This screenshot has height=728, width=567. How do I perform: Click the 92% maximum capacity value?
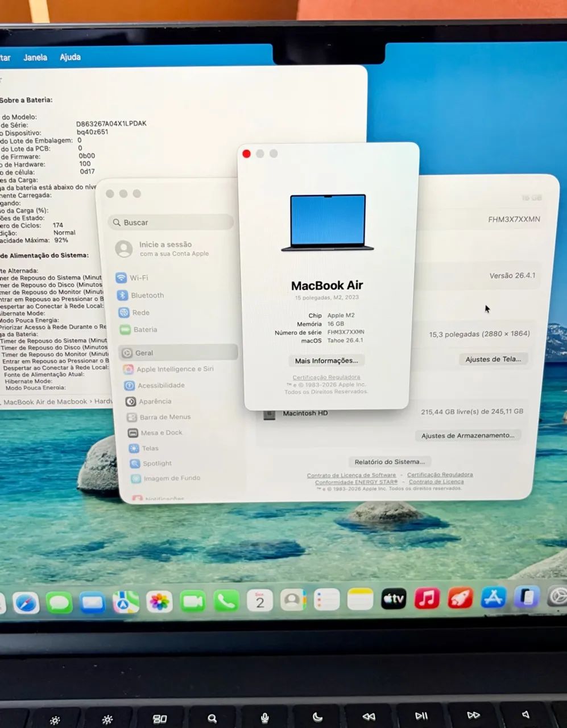pos(61,240)
